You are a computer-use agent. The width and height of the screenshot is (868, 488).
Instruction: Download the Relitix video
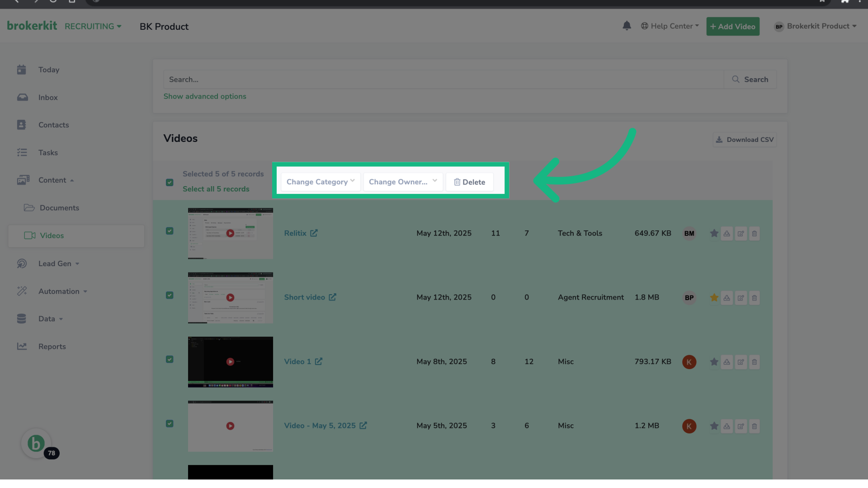(x=726, y=234)
